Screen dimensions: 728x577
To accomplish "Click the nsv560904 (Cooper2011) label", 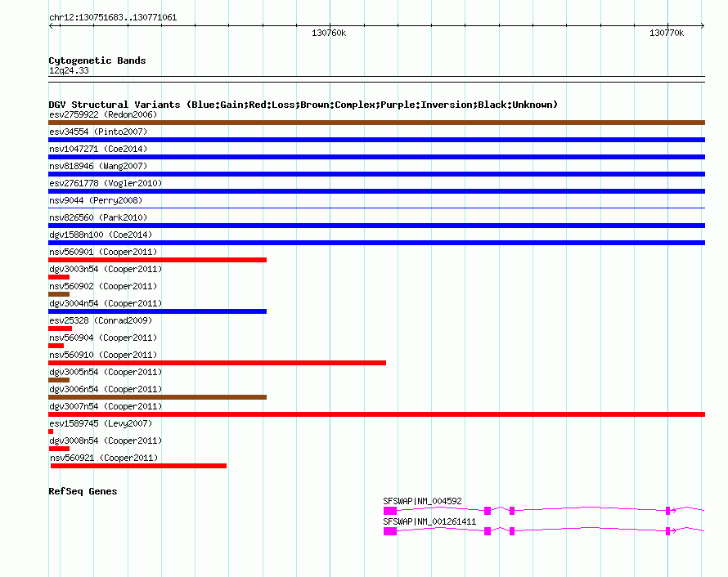I will coord(103,338).
